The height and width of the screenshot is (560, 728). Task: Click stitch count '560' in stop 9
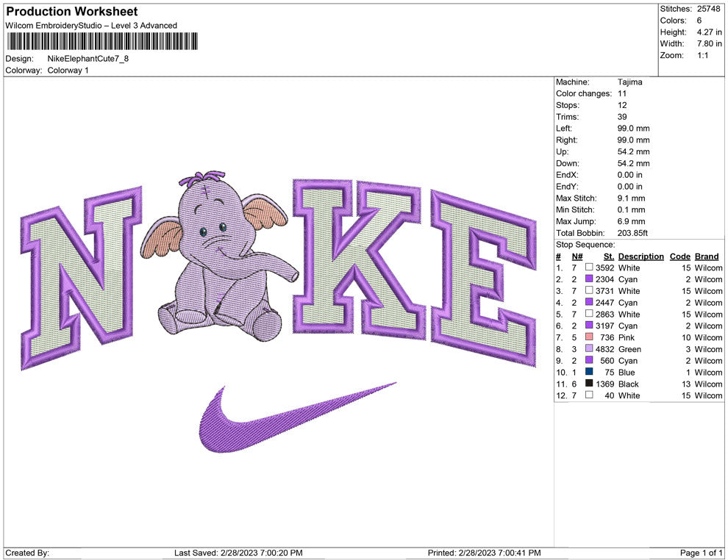pyautogui.click(x=607, y=361)
